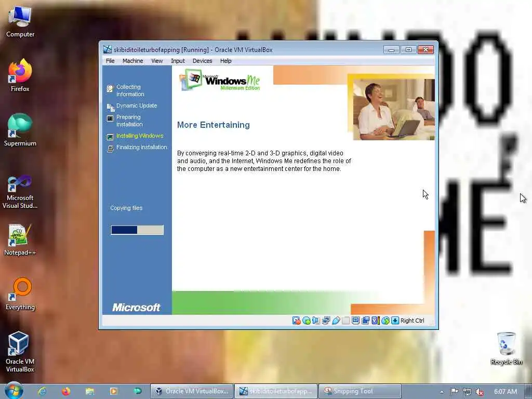
Task: Click the hard disk activity status icon
Action: click(296, 321)
